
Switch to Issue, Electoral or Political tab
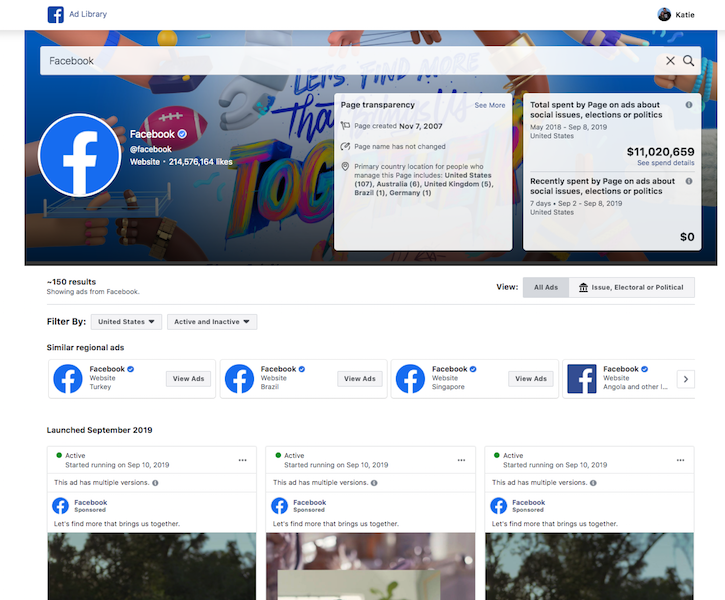(x=632, y=288)
